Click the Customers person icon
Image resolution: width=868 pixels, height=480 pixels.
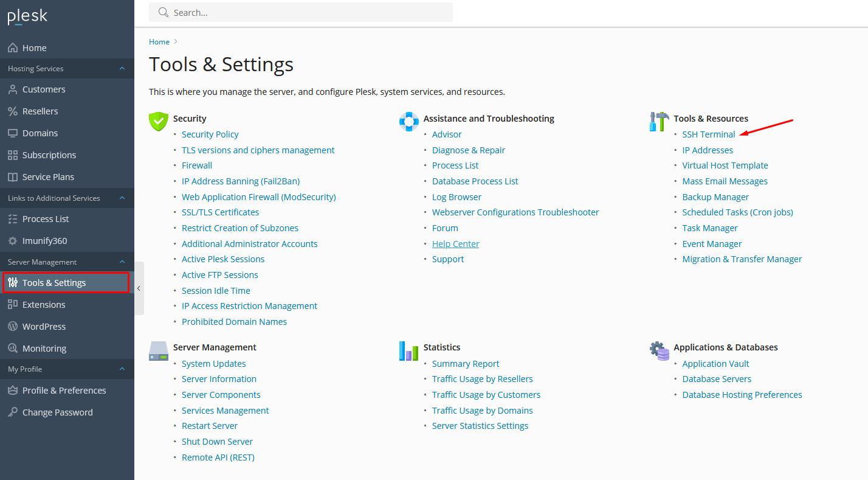click(13, 89)
